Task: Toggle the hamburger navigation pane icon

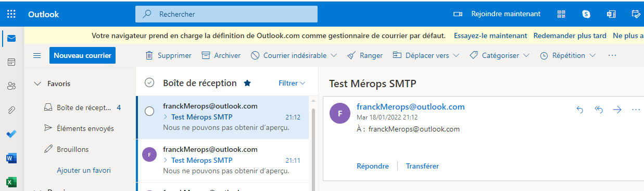Action: point(37,55)
